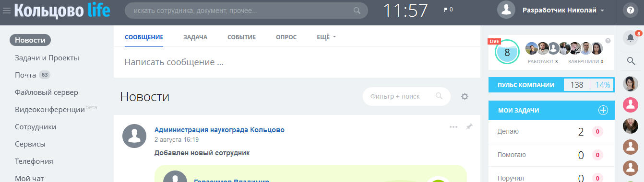The image size is (644, 182).
Task: Click the pink 0 badge in Помогаю row
Action: point(597,155)
